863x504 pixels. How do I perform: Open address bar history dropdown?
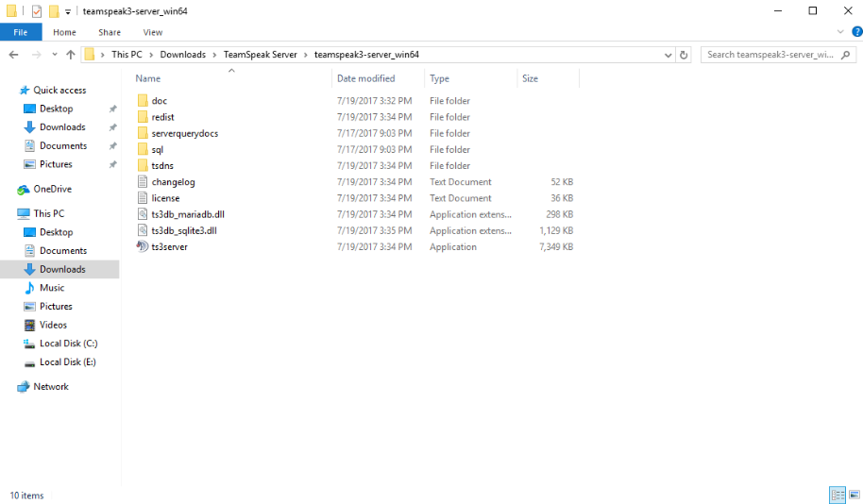(x=668, y=55)
